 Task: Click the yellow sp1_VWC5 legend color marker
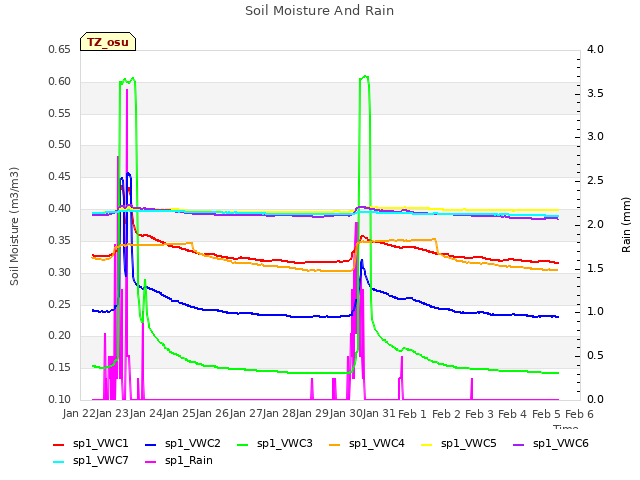pos(427,445)
